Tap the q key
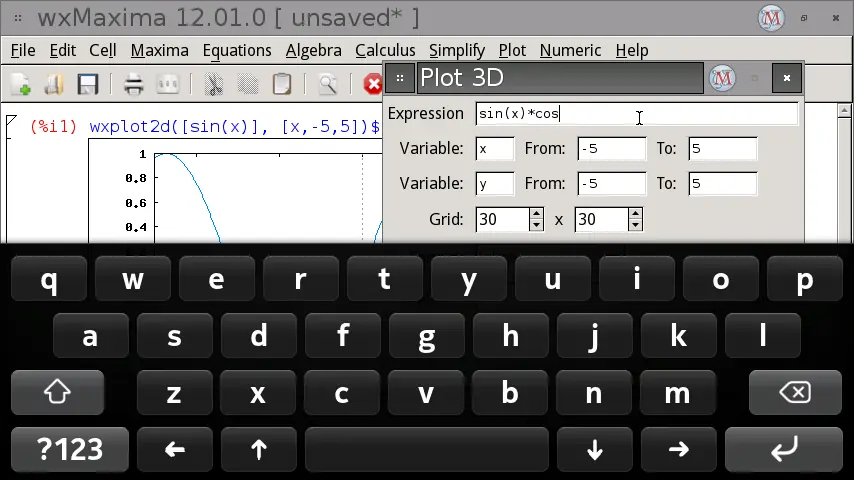 tap(48, 279)
